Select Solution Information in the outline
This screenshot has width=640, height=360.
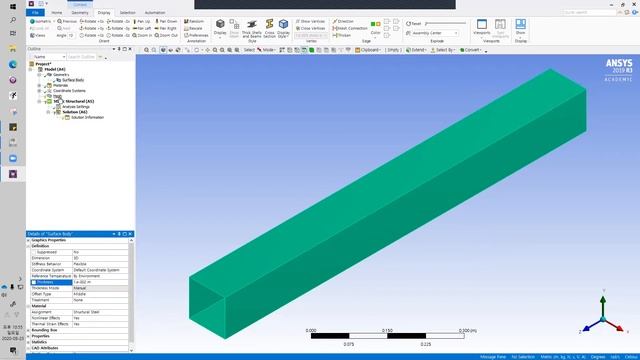point(87,117)
